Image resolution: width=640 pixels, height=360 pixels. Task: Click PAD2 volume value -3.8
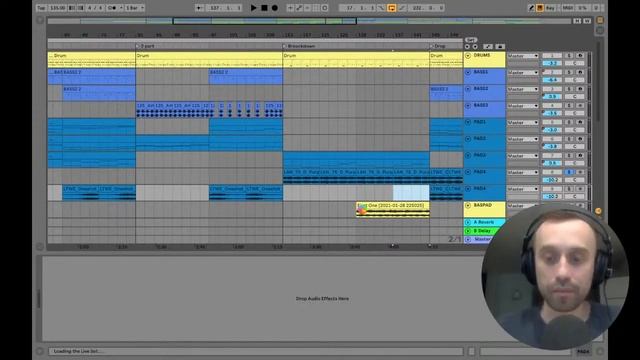click(552, 147)
